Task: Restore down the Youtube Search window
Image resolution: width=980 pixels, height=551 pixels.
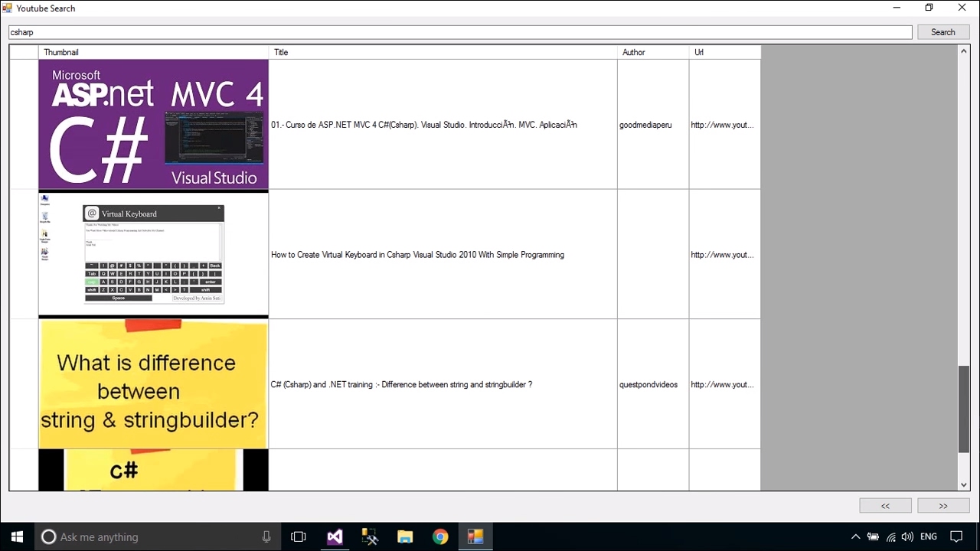Action: tap(929, 8)
